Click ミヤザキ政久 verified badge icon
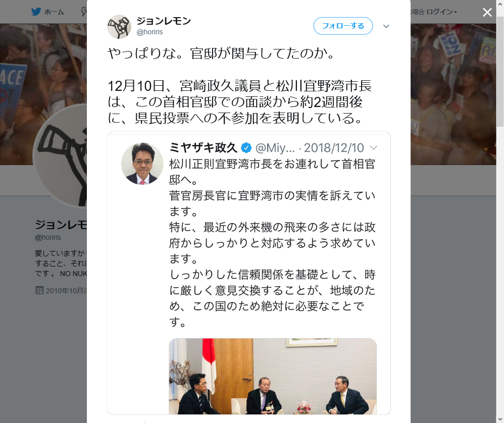Viewport: 504px width, 423px height. pyautogui.click(x=246, y=148)
